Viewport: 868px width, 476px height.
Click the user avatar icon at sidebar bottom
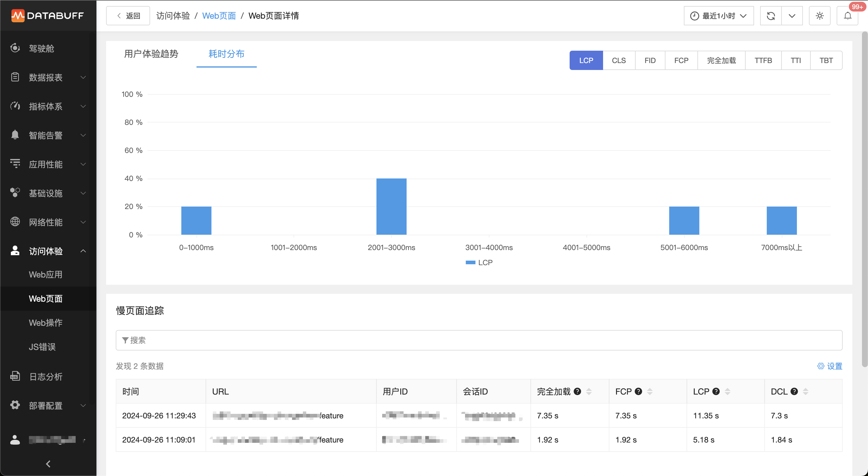pos(15,440)
